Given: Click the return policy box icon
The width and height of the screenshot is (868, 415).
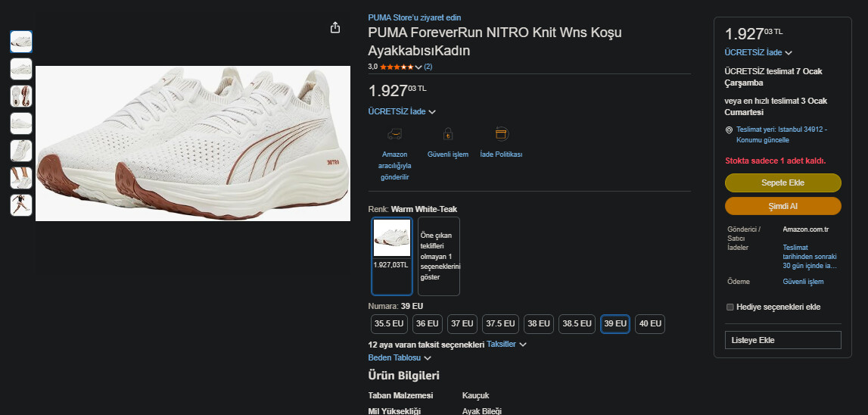Looking at the screenshot, I should pyautogui.click(x=501, y=133).
